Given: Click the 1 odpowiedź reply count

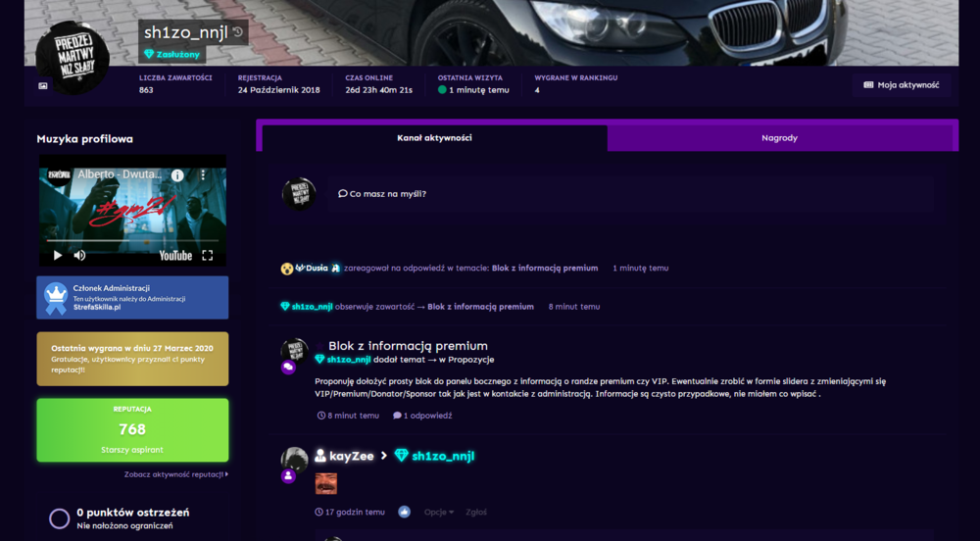Looking at the screenshot, I should 422,416.
